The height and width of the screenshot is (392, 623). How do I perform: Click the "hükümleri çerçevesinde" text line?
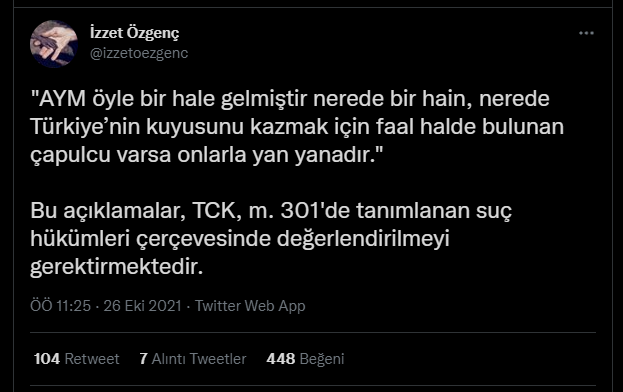click(240, 238)
